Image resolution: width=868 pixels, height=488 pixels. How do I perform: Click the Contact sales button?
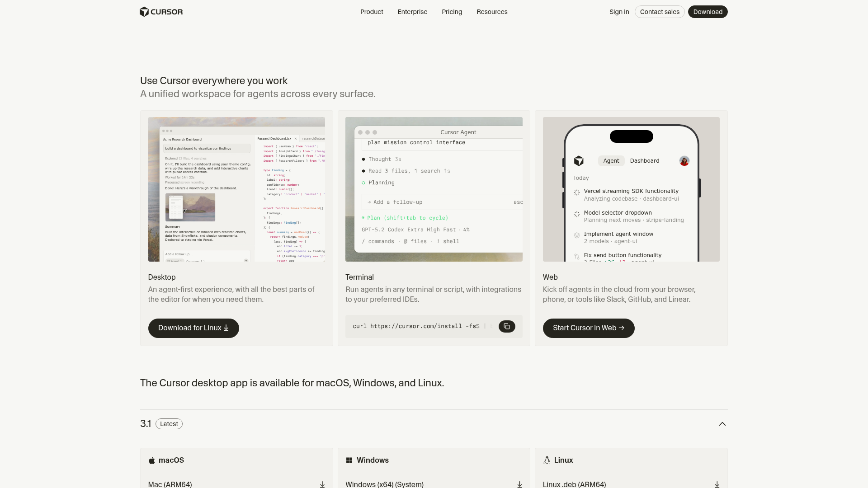(660, 12)
